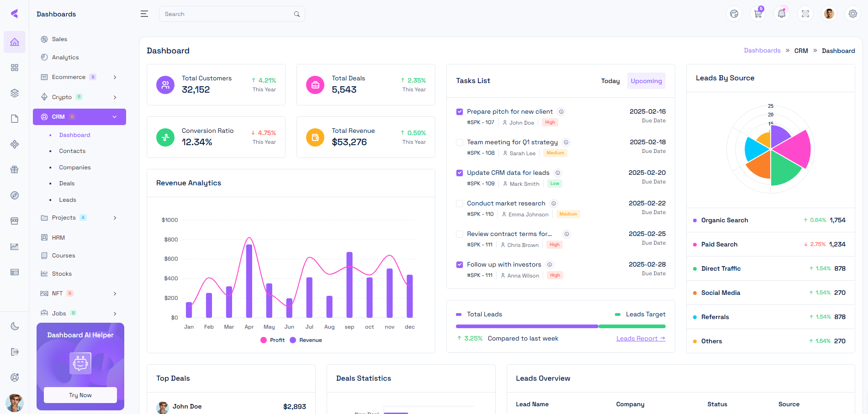Viewport: 868px width, 414px height.
Task: Click the logout arrow icon in left rail
Action: (x=15, y=351)
